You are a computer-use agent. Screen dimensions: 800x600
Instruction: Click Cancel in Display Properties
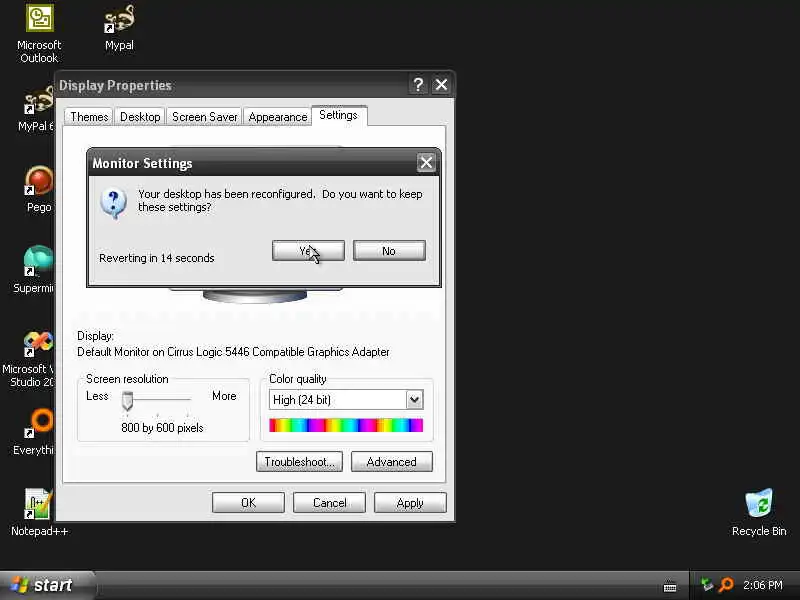click(329, 503)
